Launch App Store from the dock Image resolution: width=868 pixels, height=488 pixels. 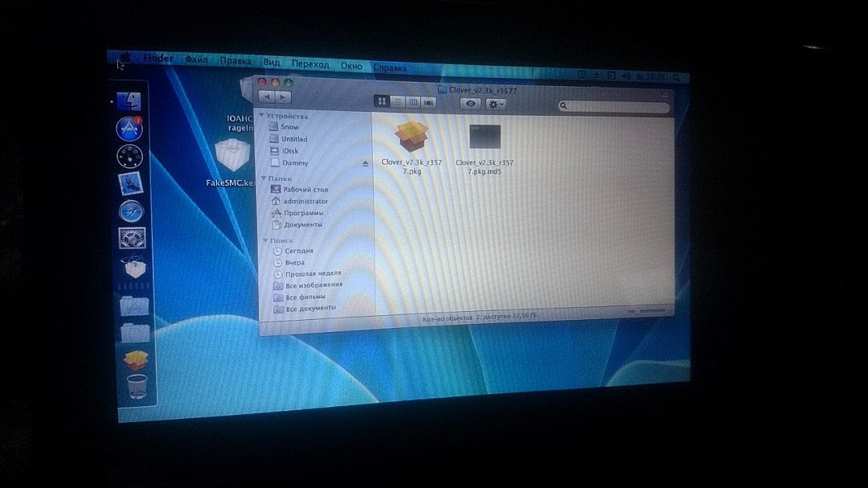[129, 129]
